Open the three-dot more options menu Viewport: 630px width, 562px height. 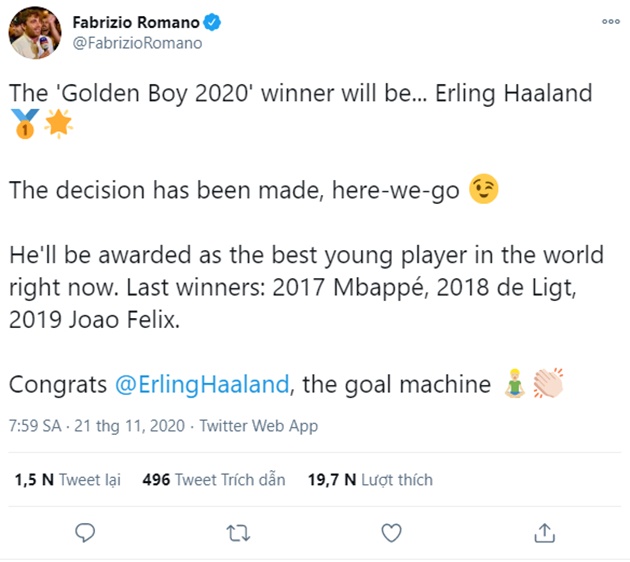click(x=609, y=21)
